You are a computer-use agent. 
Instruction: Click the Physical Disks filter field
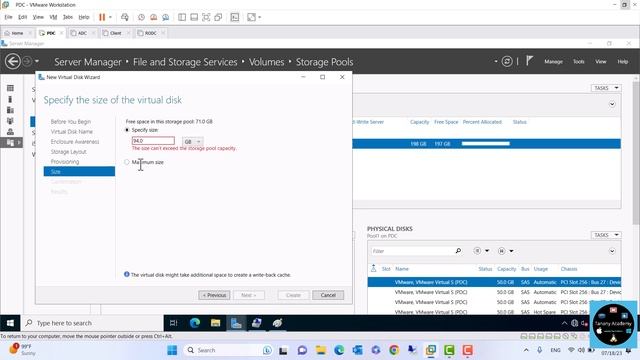[412, 251]
